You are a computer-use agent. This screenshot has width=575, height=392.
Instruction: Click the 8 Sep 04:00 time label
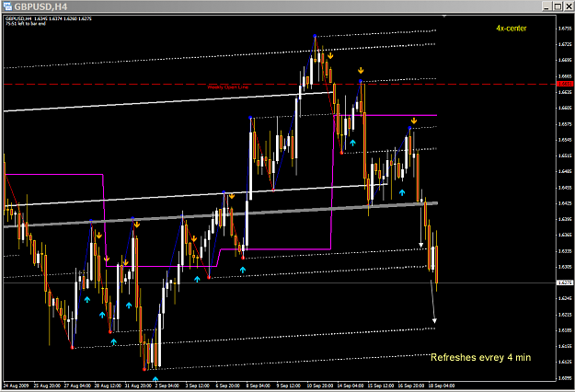pos(259,386)
